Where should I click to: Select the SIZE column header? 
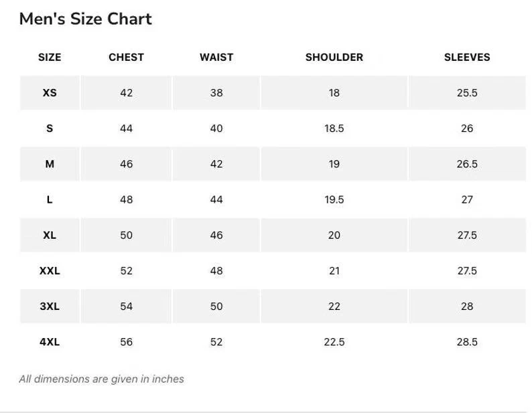coord(50,58)
